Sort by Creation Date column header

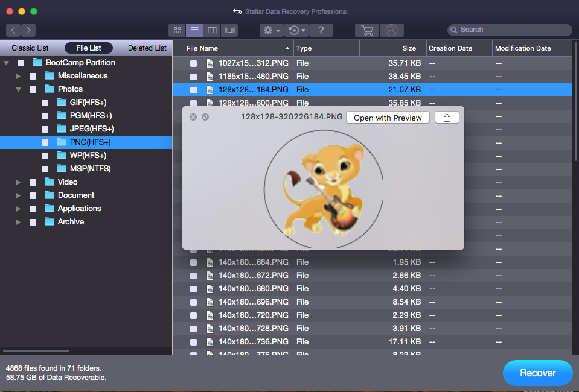click(x=459, y=48)
